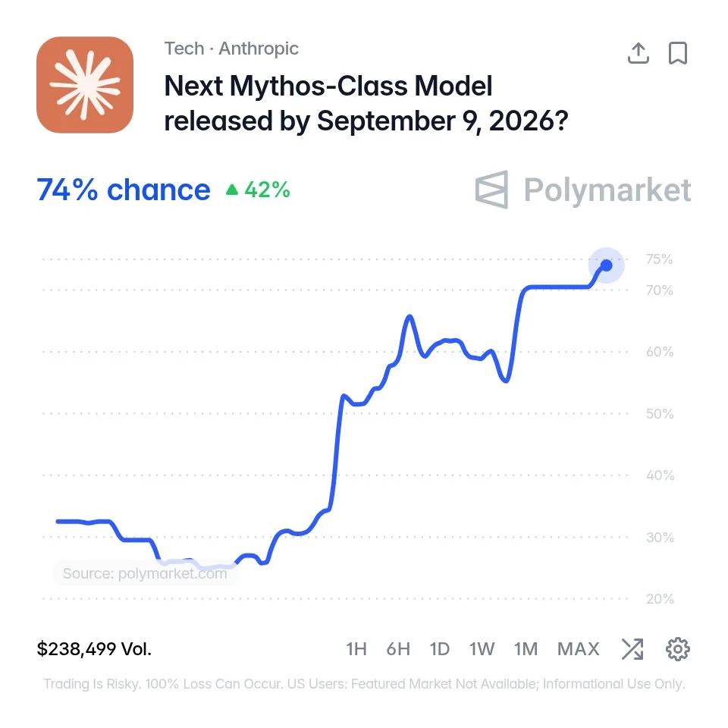Click the Polymarket logo icon

pos(491,190)
